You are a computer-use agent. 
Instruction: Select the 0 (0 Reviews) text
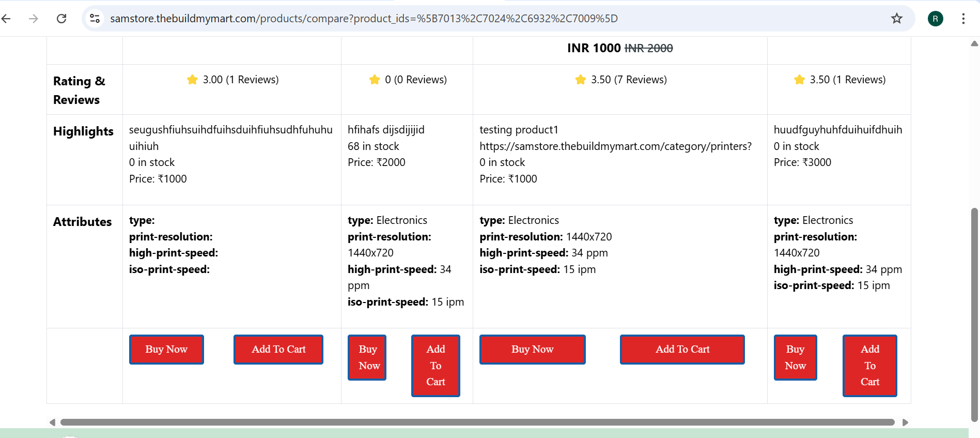pos(416,80)
